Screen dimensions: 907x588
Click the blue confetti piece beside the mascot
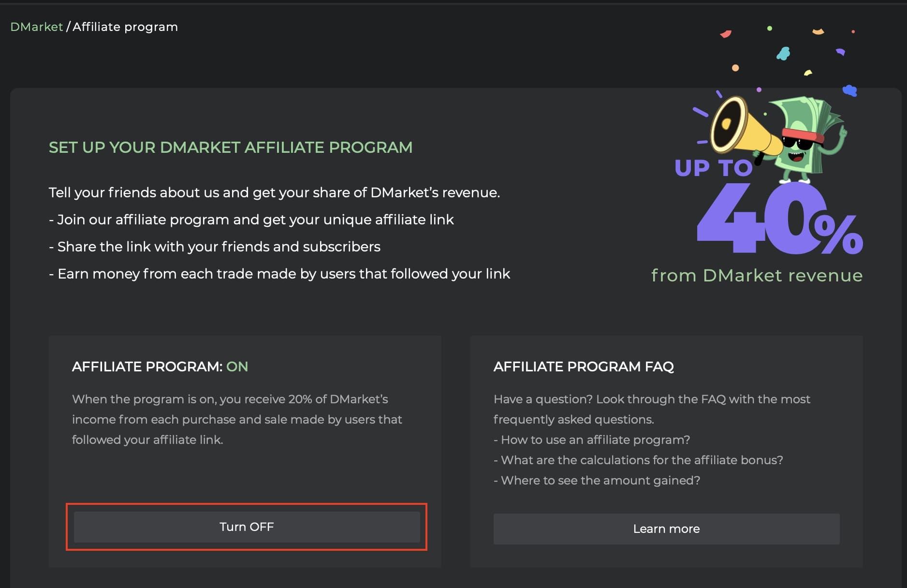849,90
